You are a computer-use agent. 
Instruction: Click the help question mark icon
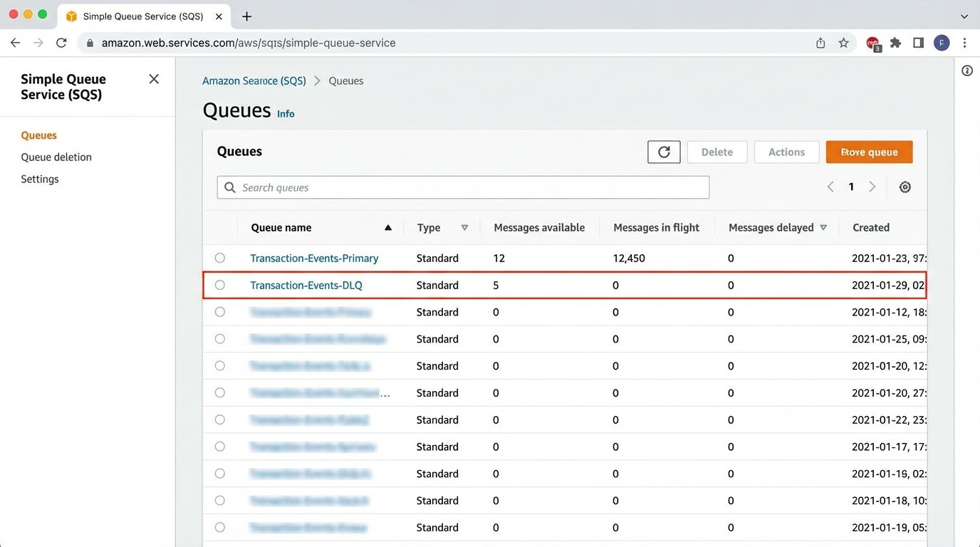[x=966, y=70]
